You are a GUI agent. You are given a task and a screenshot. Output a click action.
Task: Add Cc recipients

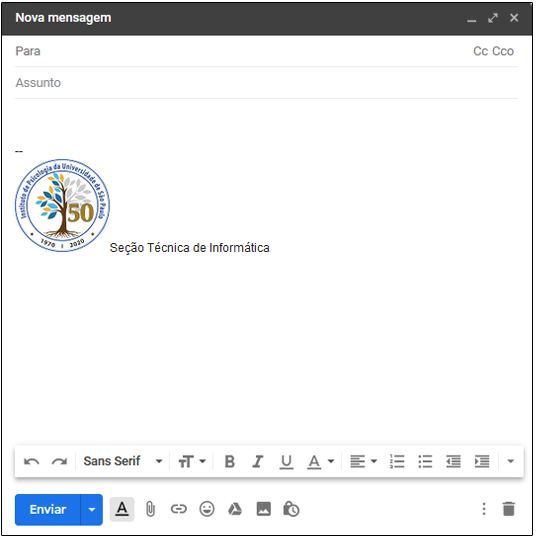481,51
